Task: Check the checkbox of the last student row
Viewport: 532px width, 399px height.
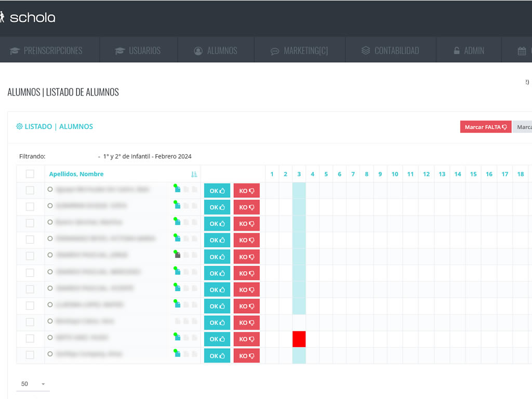Action: [30, 354]
